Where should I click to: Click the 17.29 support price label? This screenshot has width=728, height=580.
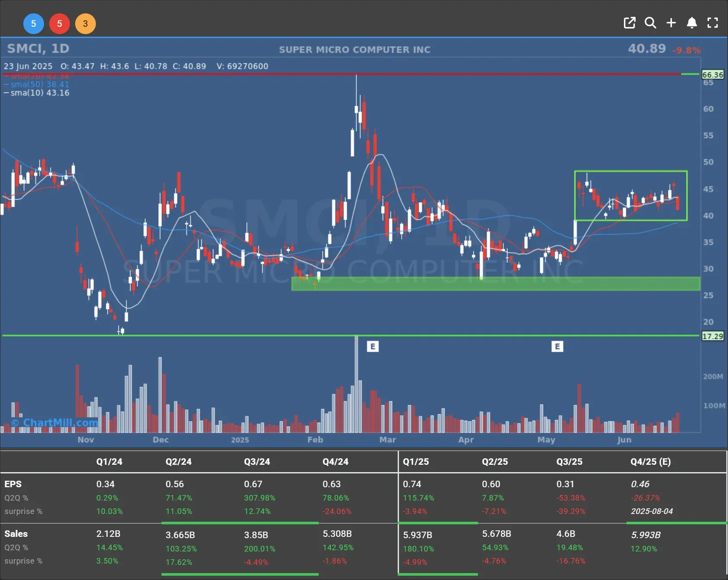click(712, 336)
